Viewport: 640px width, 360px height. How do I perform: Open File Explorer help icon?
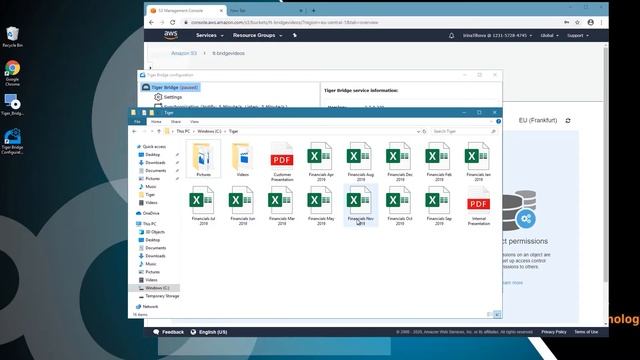click(x=498, y=121)
